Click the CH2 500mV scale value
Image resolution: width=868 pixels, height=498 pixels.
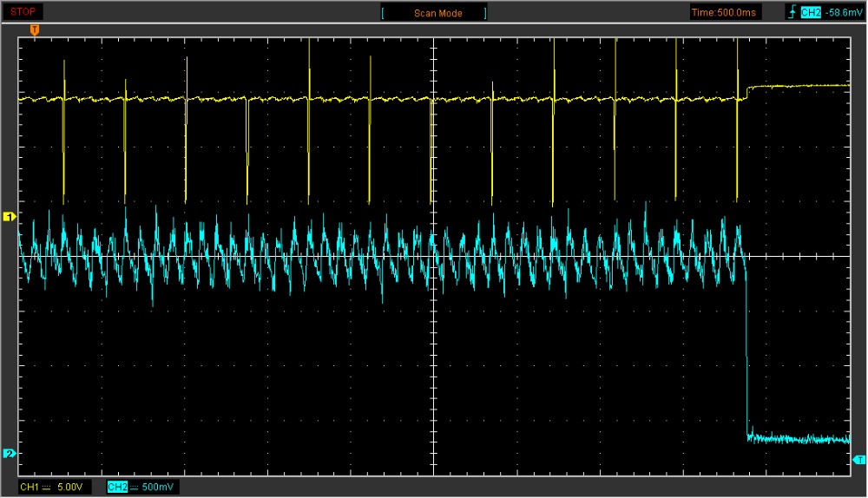[x=159, y=488]
